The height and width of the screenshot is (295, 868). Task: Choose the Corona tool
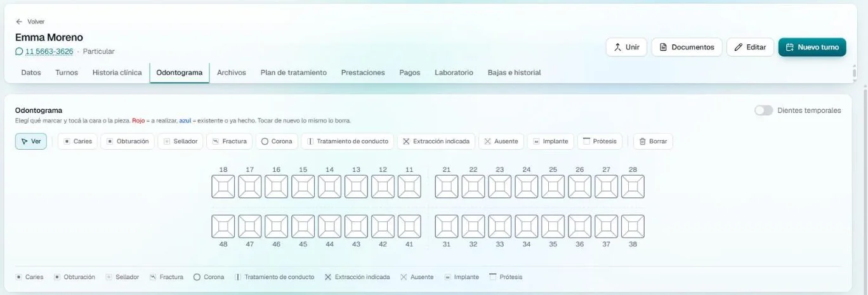(x=277, y=141)
